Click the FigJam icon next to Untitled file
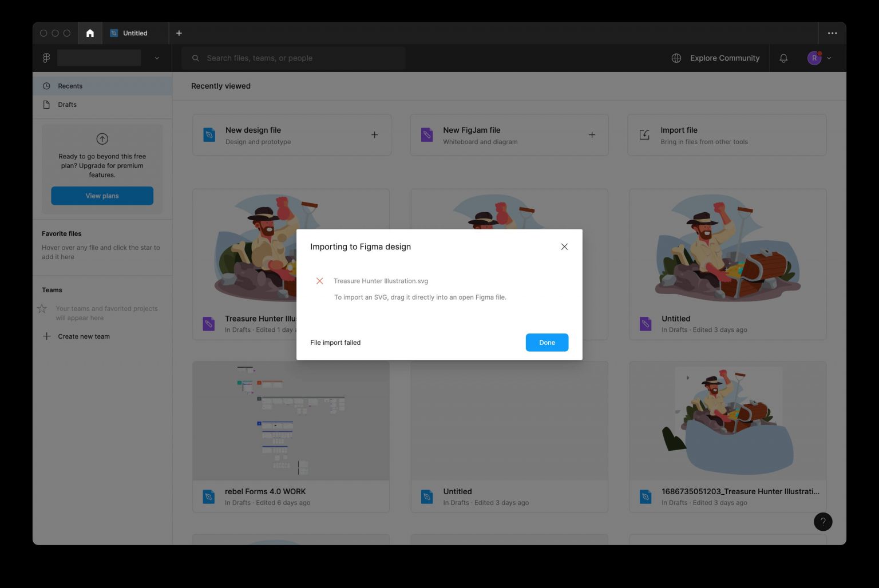The width and height of the screenshot is (879, 588). pos(645,324)
